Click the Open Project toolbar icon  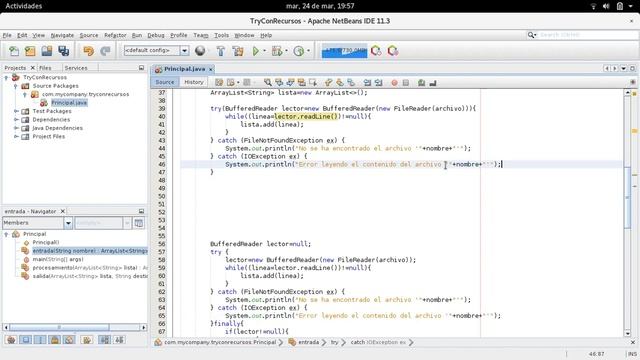pos(47,51)
